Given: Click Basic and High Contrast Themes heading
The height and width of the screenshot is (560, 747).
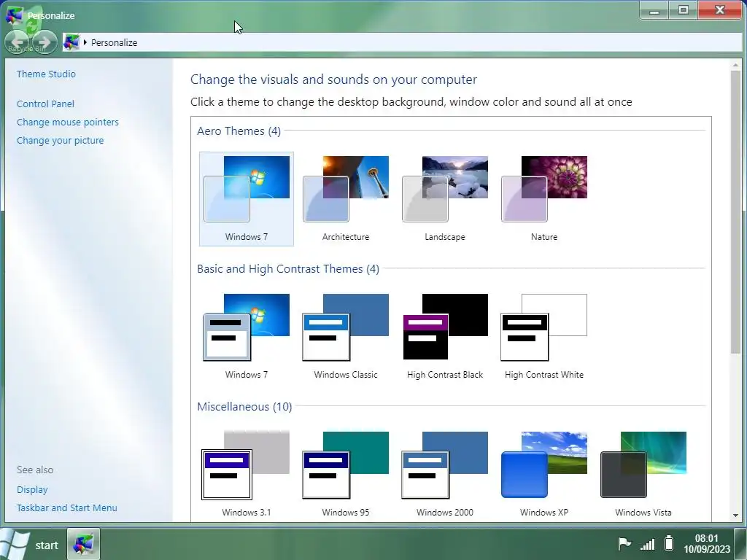Looking at the screenshot, I should click(288, 269).
